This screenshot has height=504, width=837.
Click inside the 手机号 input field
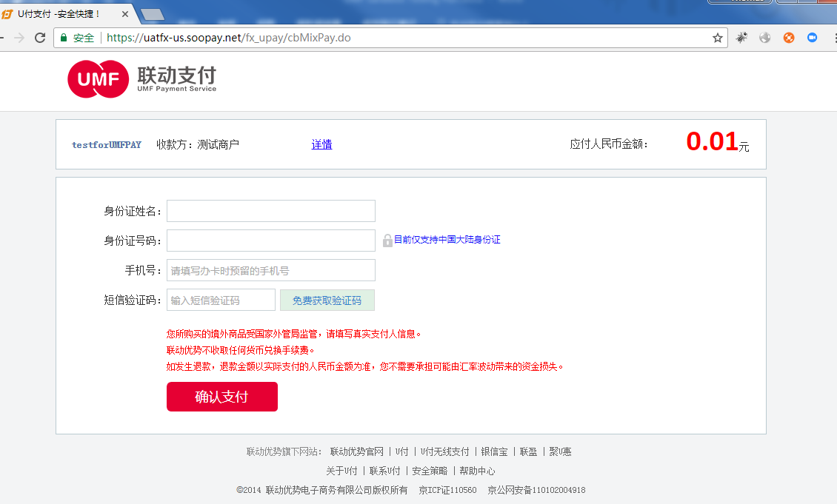(x=270, y=269)
